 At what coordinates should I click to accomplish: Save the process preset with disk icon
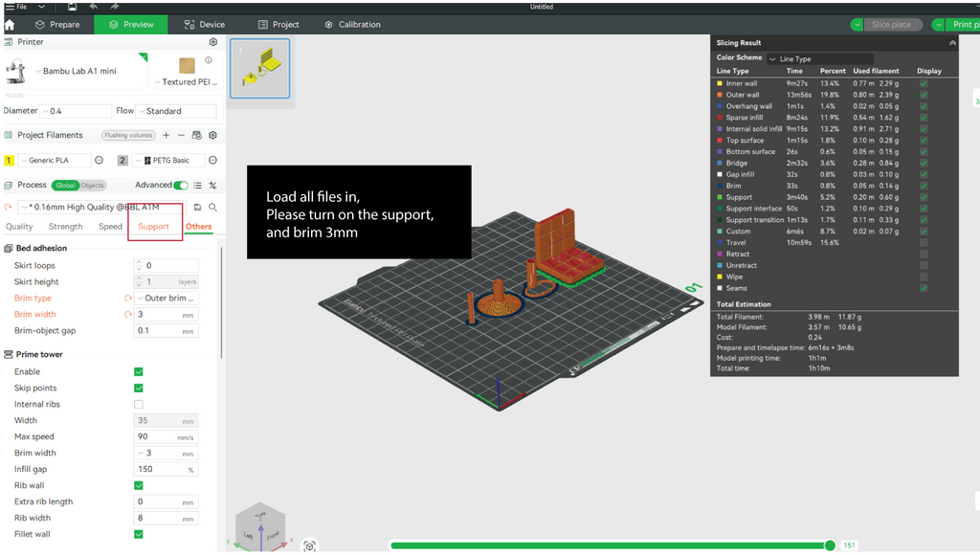[x=197, y=207]
